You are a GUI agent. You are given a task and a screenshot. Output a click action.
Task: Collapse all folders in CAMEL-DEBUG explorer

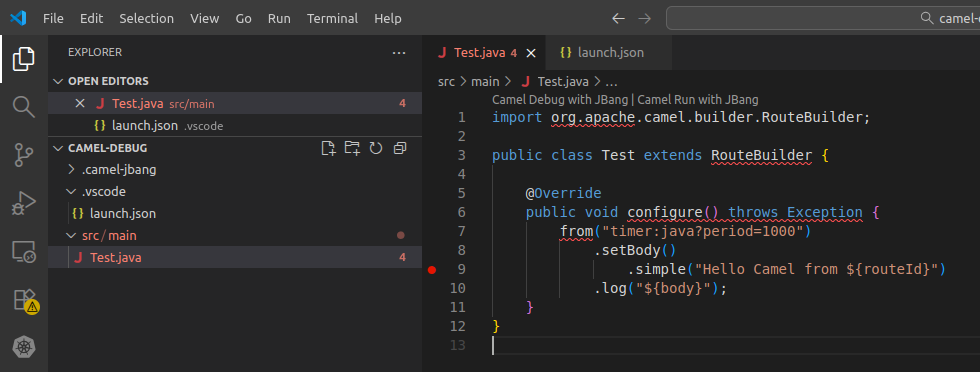[399, 148]
